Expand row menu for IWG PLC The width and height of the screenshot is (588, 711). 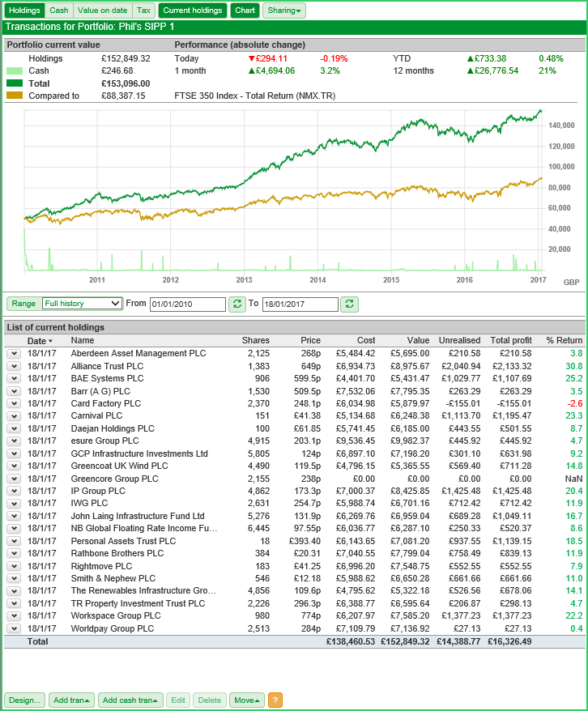[x=14, y=504]
